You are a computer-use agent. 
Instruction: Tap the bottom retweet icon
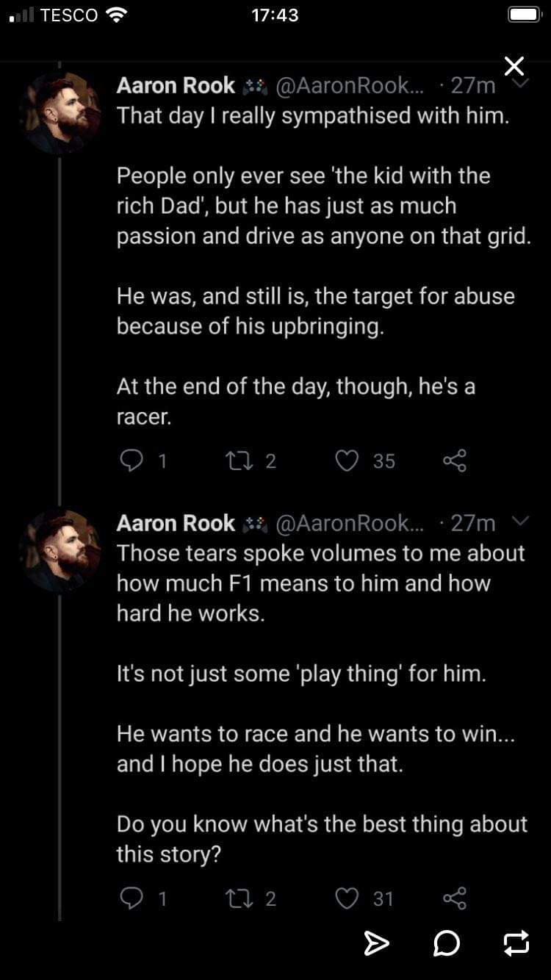tap(516, 943)
